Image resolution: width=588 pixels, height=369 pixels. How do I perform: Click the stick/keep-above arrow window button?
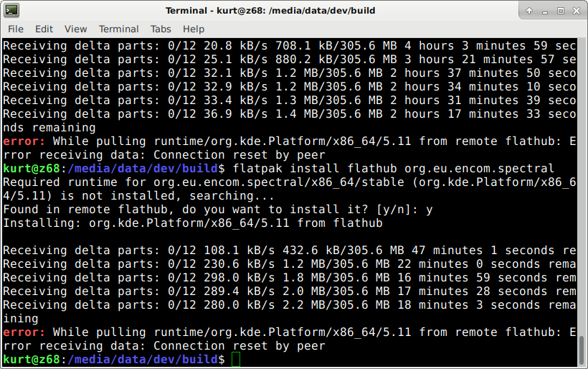click(529, 11)
